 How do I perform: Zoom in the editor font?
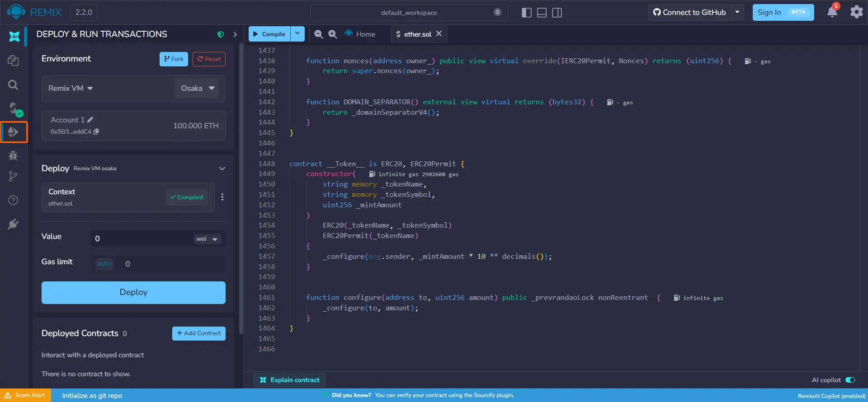point(333,34)
